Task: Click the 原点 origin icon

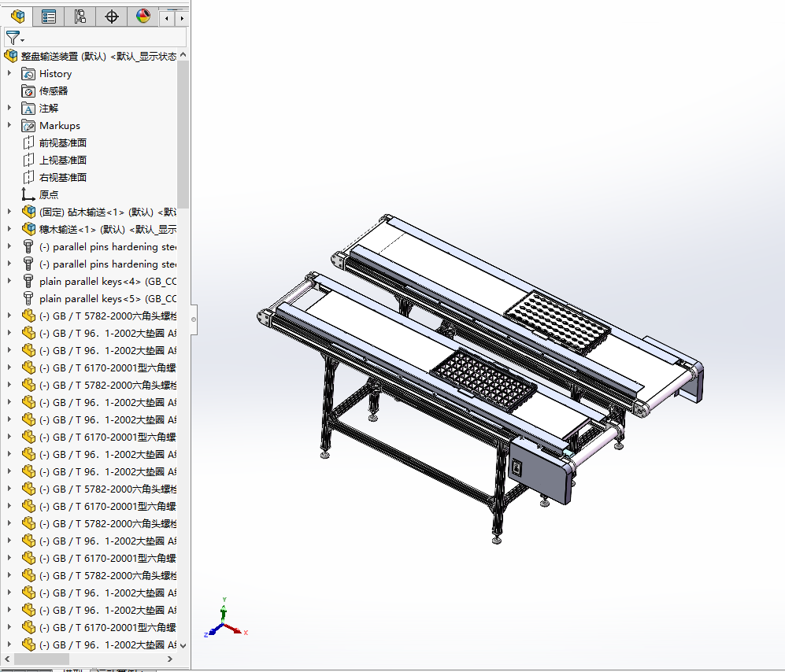Action: (x=28, y=195)
